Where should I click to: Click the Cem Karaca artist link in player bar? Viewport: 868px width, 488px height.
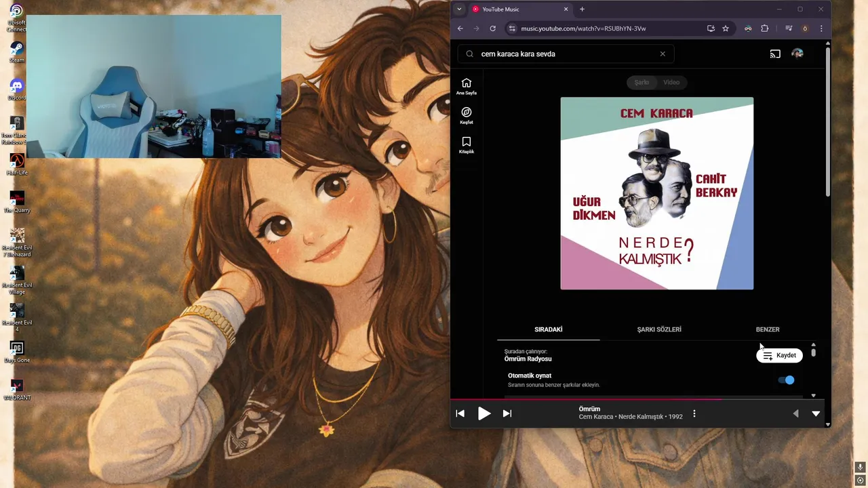coord(596,417)
